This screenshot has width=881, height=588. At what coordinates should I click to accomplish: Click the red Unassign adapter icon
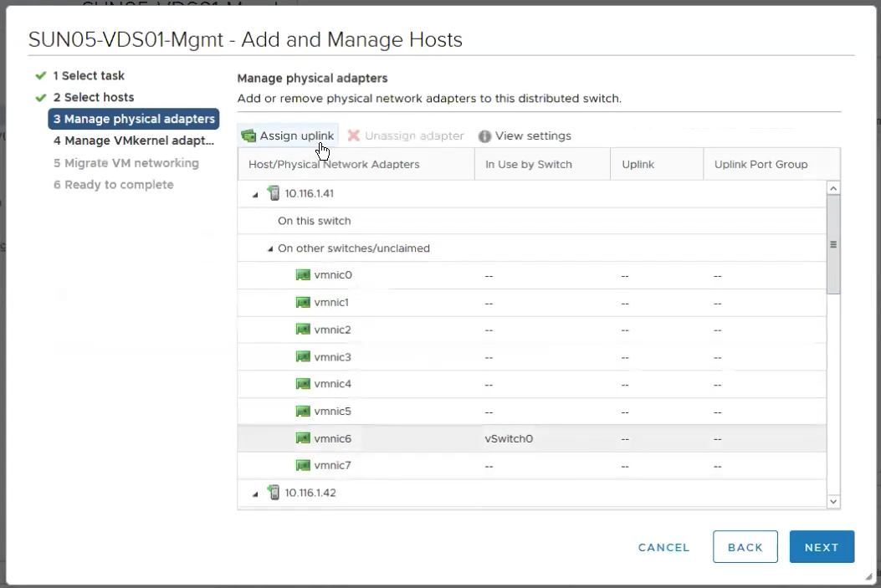pos(353,135)
